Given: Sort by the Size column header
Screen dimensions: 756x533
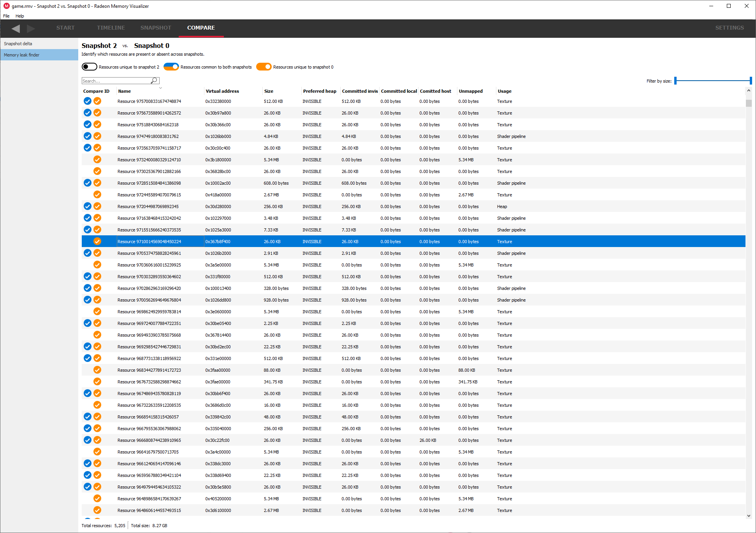Looking at the screenshot, I should [x=269, y=91].
